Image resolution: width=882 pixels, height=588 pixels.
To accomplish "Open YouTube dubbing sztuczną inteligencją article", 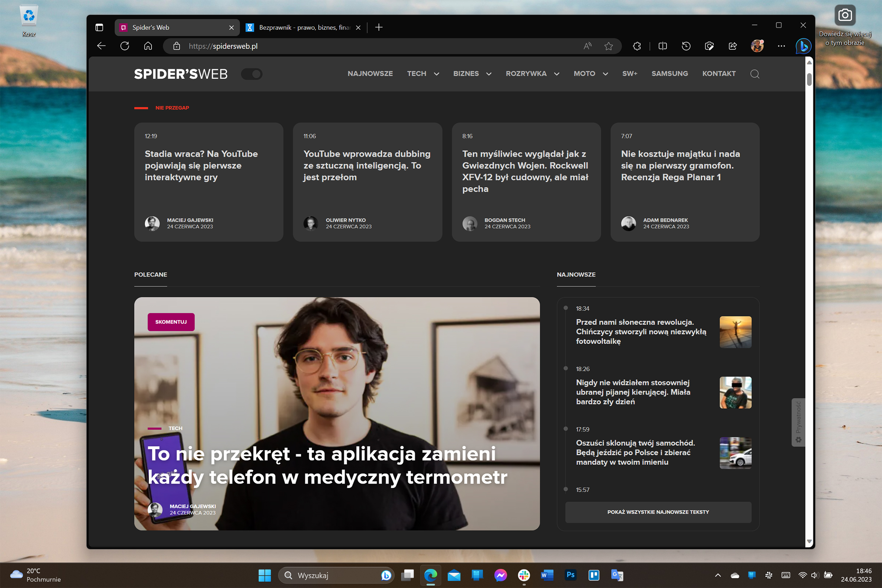I will tap(367, 165).
